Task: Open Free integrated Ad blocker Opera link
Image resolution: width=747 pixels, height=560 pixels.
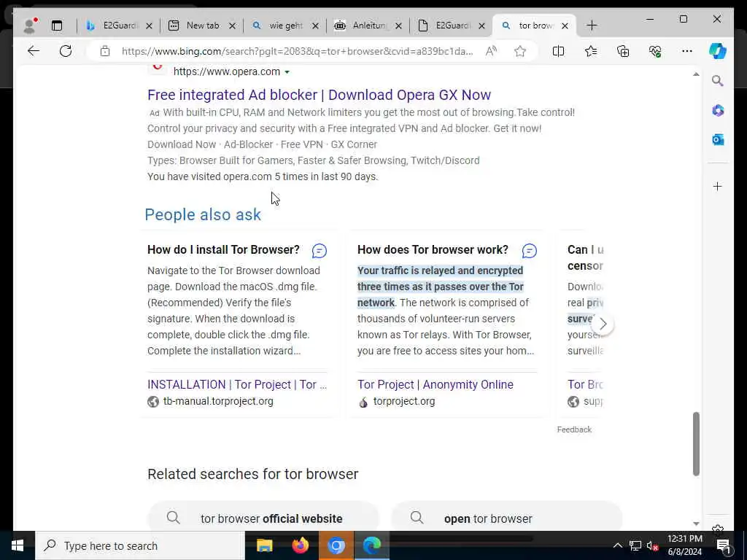Action: (x=320, y=95)
